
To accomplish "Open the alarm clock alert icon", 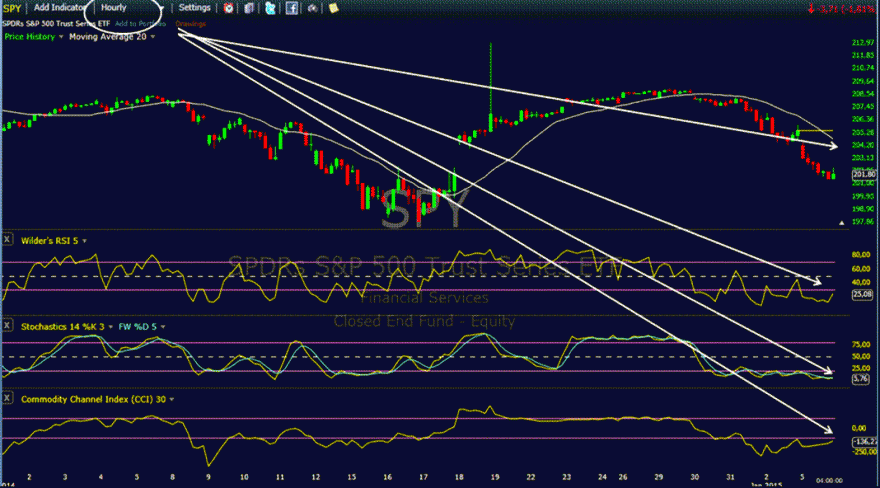I will pos(228,8).
